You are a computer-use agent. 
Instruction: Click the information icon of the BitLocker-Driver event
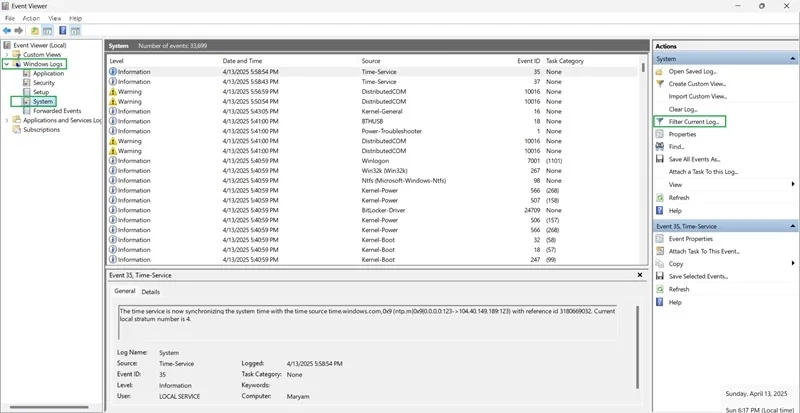pos(113,210)
